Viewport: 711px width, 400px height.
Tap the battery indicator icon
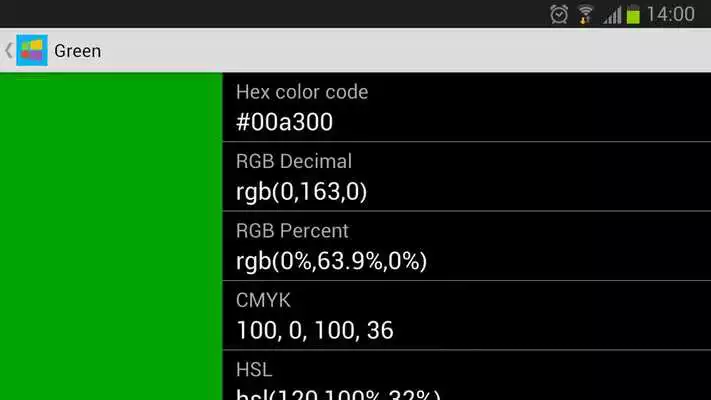pyautogui.click(x=633, y=15)
